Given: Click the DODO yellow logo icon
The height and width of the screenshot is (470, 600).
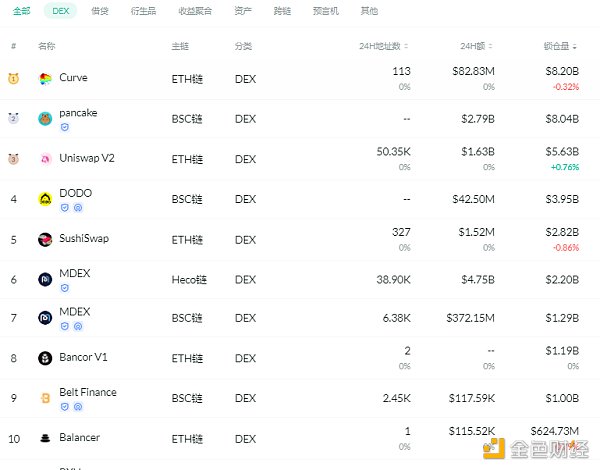Looking at the screenshot, I should click(46, 199).
